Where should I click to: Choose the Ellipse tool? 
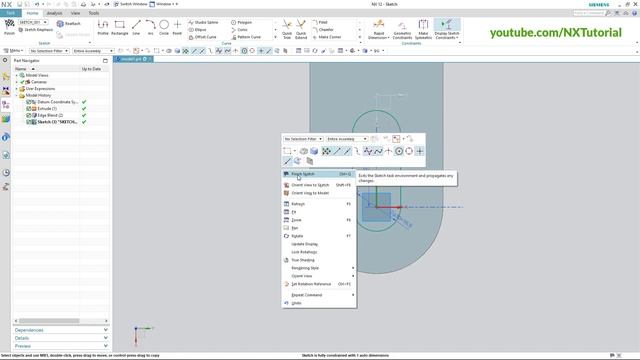pyautogui.click(x=198, y=30)
